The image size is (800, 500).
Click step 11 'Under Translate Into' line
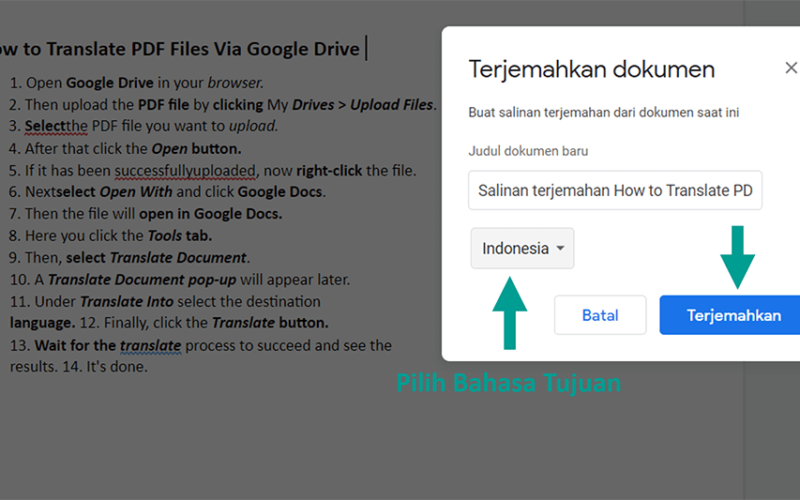point(165,302)
